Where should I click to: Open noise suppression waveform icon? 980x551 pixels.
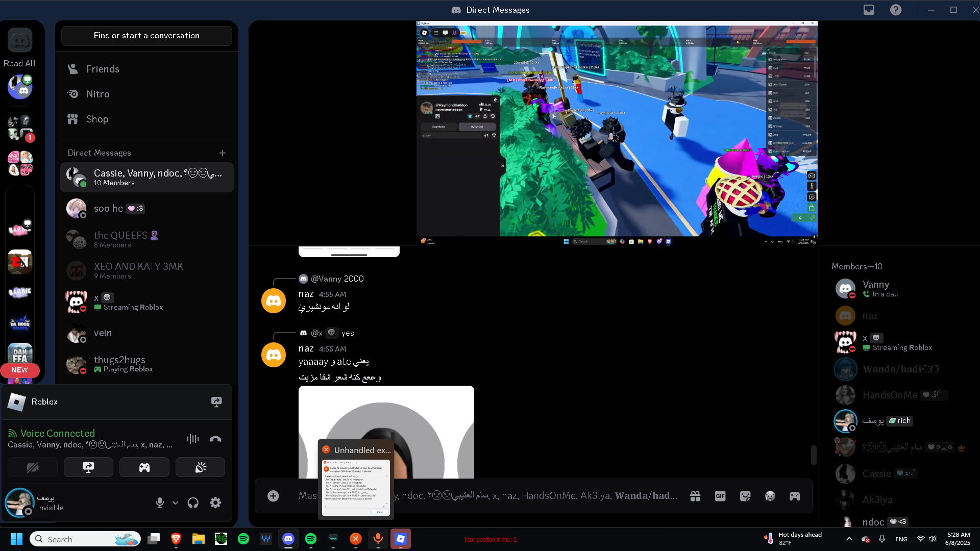pyautogui.click(x=193, y=439)
